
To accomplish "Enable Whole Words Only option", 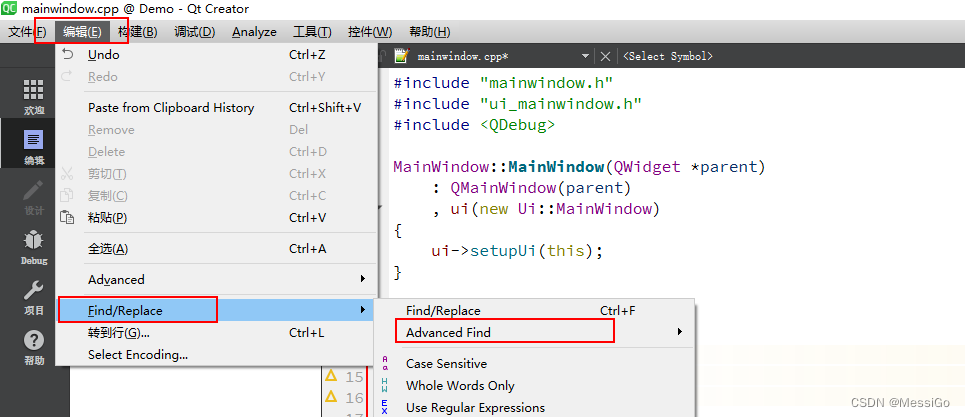I will (460, 386).
